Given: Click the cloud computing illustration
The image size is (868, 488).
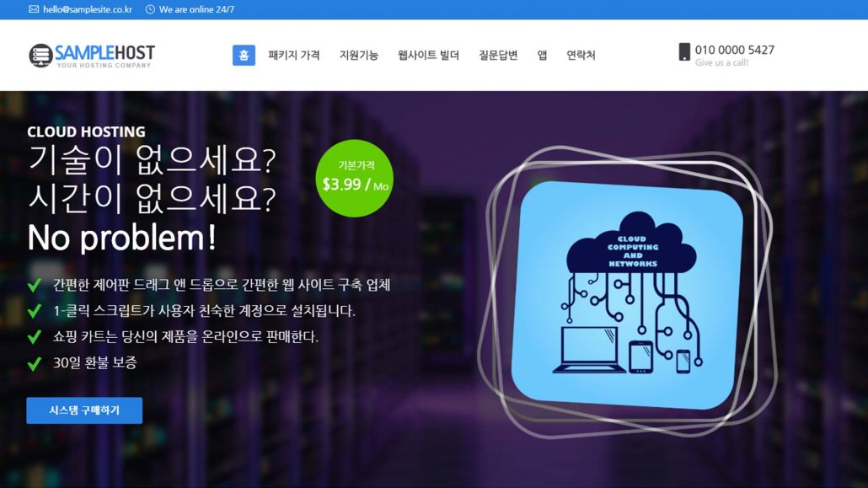Looking at the screenshot, I should pos(628,294).
